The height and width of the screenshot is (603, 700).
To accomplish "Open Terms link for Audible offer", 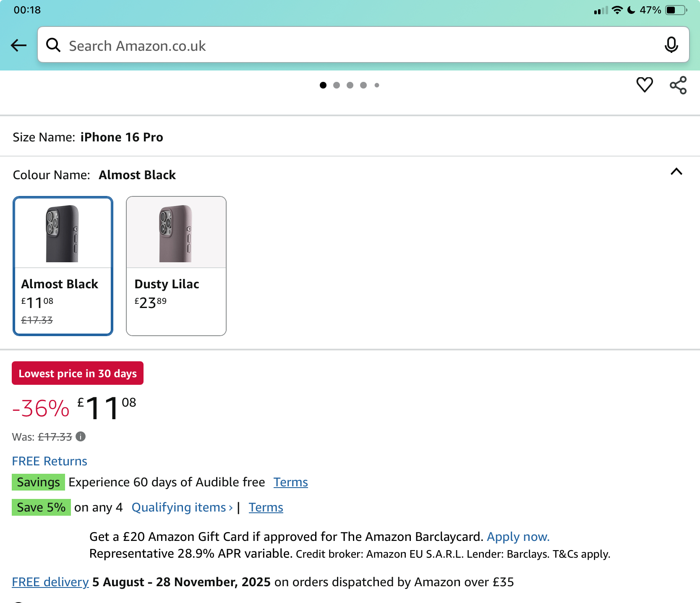I will 290,482.
